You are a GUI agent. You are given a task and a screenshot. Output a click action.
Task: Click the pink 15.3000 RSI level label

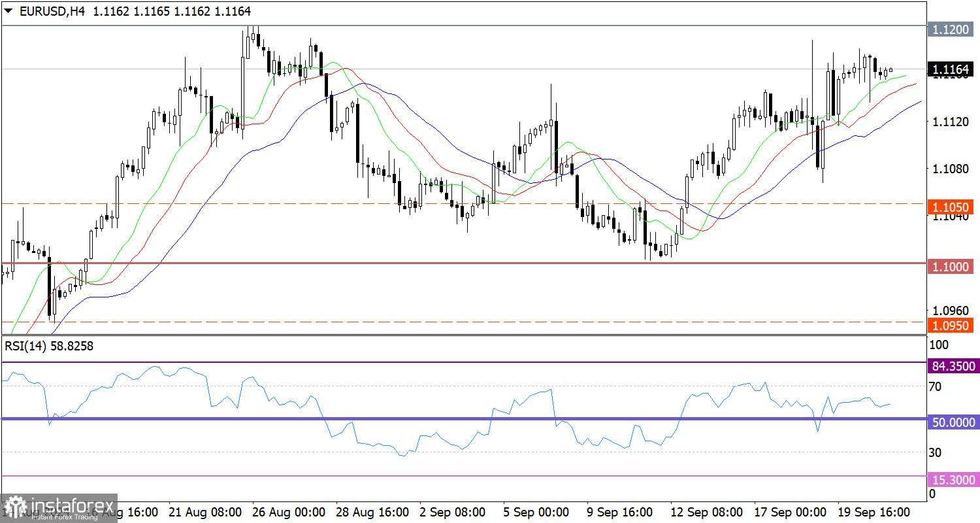tap(953, 481)
